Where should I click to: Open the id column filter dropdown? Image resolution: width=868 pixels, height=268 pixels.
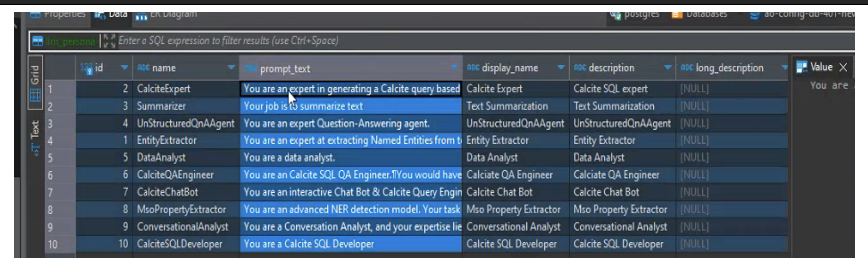pos(124,68)
